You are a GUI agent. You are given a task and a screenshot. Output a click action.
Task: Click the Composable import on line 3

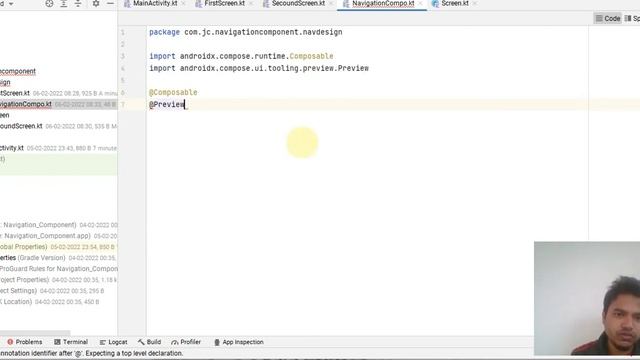coord(241,56)
